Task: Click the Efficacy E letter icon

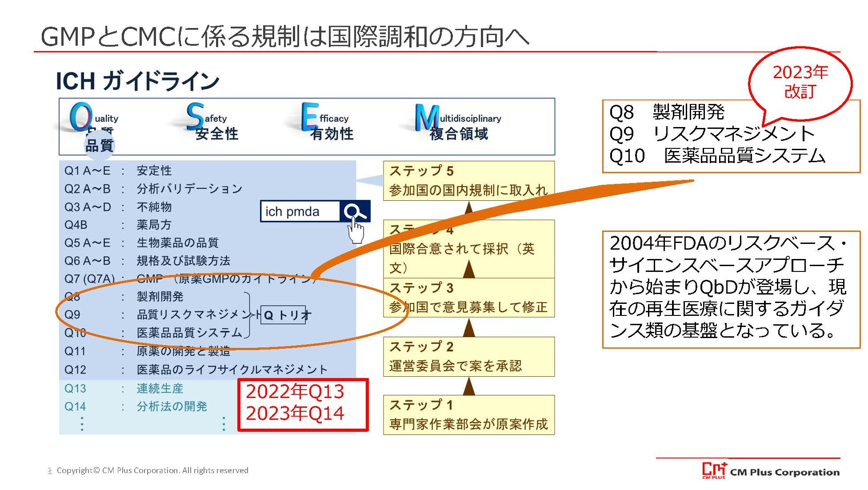Action: coord(309,116)
